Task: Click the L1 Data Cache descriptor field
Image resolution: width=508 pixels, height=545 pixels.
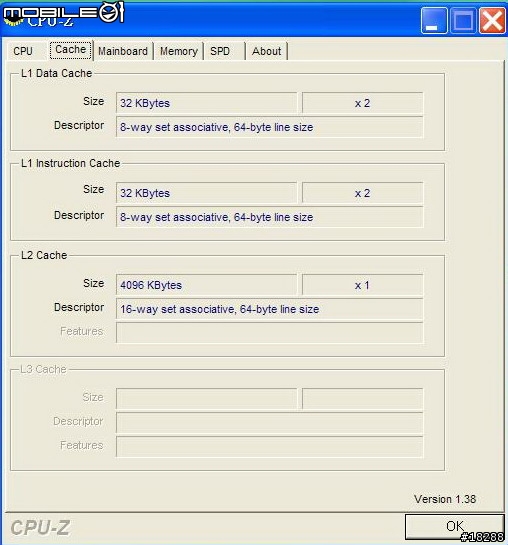Action: (x=270, y=127)
